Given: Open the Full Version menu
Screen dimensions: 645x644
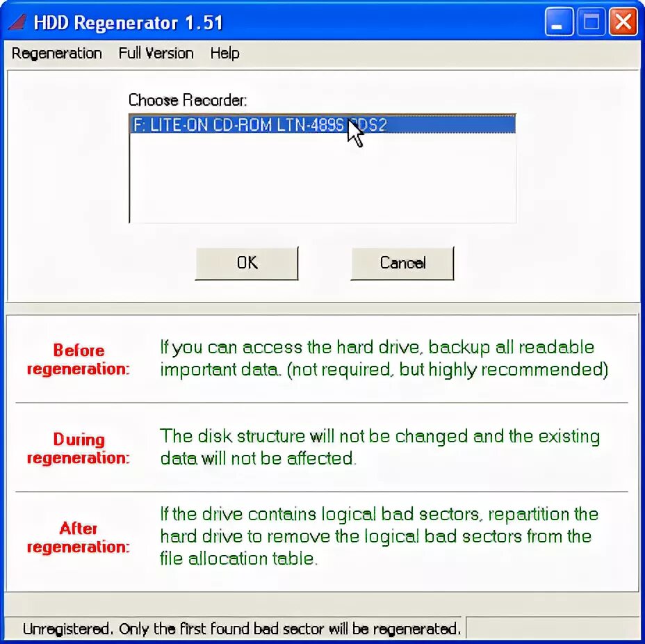Looking at the screenshot, I should 156,54.
